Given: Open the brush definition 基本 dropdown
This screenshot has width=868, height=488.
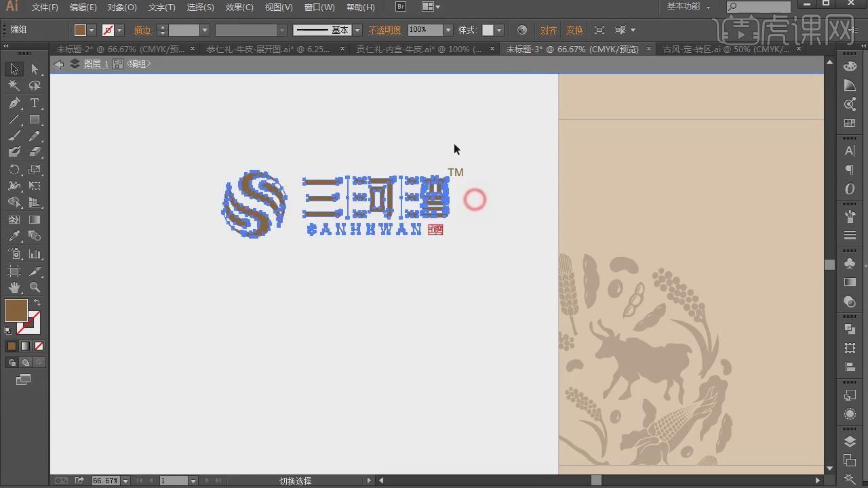Looking at the screenshot, I should coord(357,30).
